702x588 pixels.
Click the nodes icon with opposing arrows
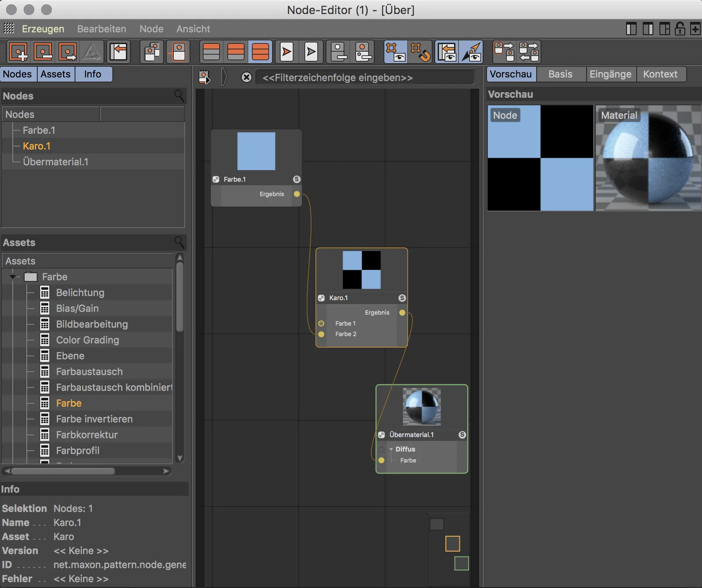(x=529, y=52)
